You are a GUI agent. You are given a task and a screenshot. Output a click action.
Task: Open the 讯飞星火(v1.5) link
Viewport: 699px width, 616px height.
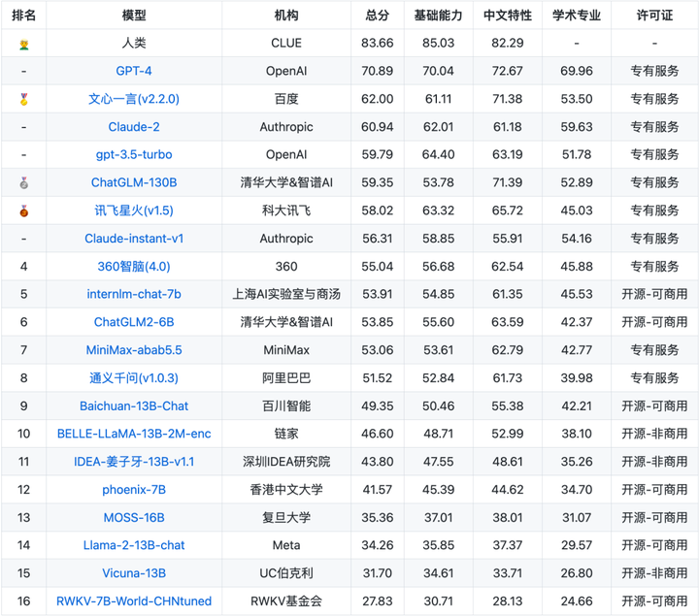click(134, 211)
